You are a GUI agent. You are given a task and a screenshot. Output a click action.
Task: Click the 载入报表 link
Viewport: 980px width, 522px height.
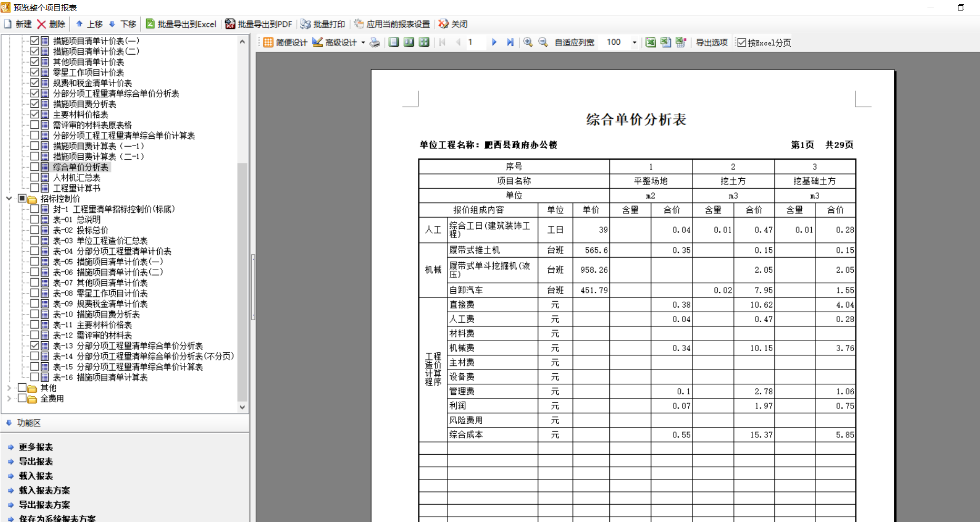36,476
